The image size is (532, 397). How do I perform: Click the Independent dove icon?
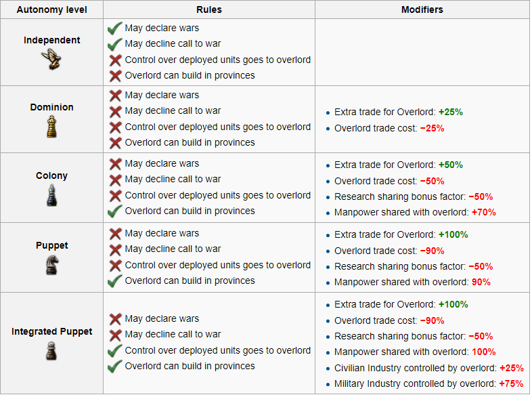[51, 60]
